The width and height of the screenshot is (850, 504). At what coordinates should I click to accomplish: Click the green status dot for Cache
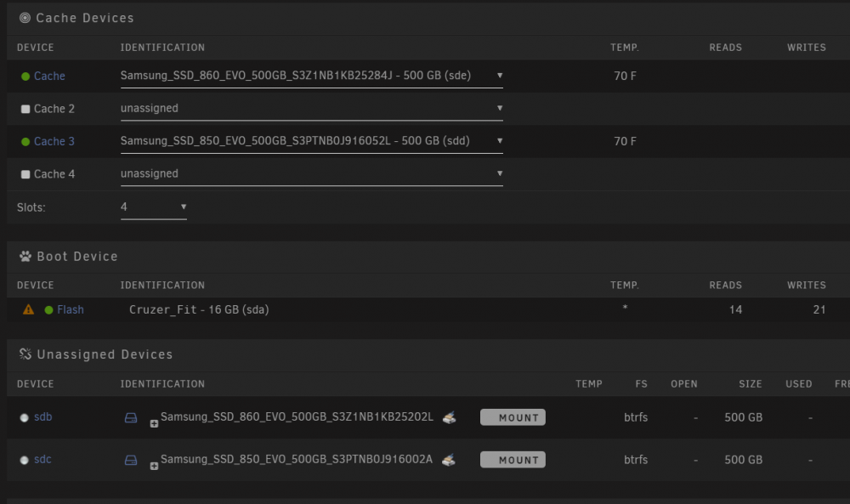point(25,76)
